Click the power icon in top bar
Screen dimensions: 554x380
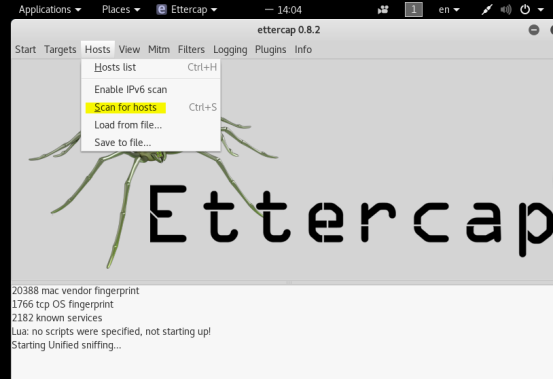point(525,10)
